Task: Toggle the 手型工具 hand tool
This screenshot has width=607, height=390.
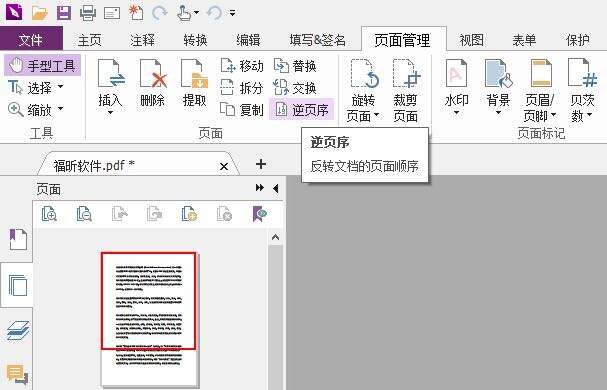Action: click(x=43, y=65)
